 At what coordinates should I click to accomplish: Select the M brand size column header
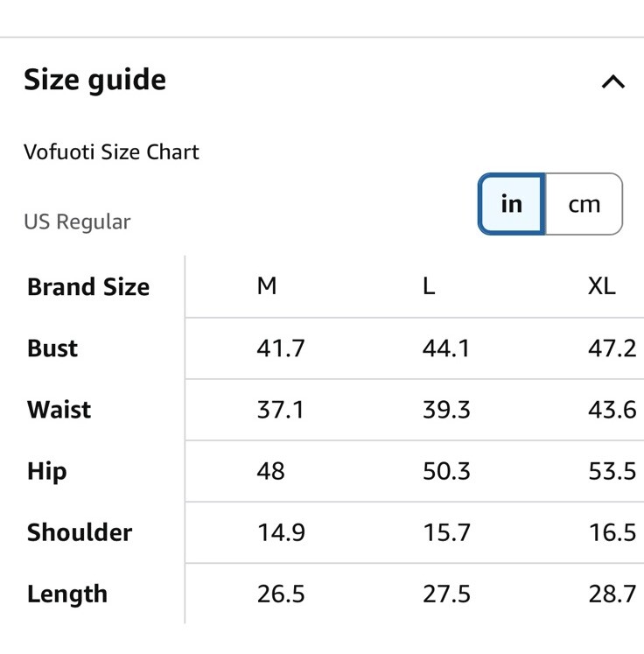(x=267, y=286)
